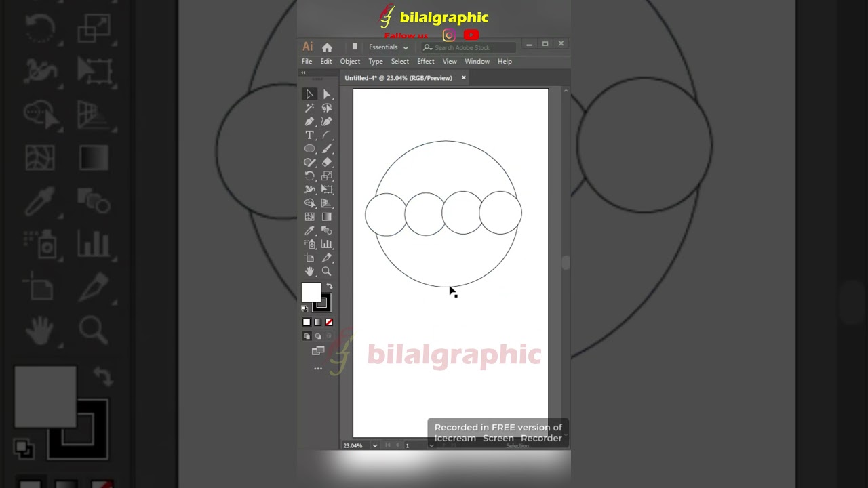Select the Warp/Width tool
868x488 pixels.
coord(310,189)
